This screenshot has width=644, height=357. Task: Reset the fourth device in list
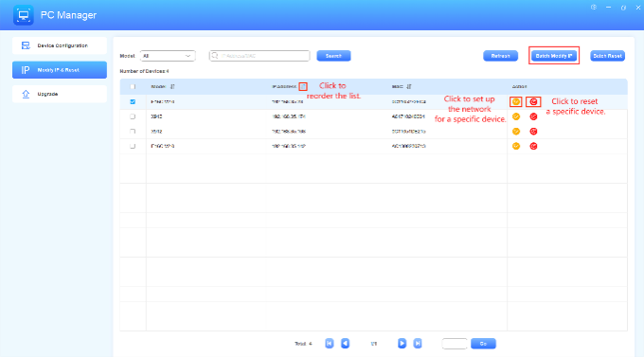(x=533, y=146)
